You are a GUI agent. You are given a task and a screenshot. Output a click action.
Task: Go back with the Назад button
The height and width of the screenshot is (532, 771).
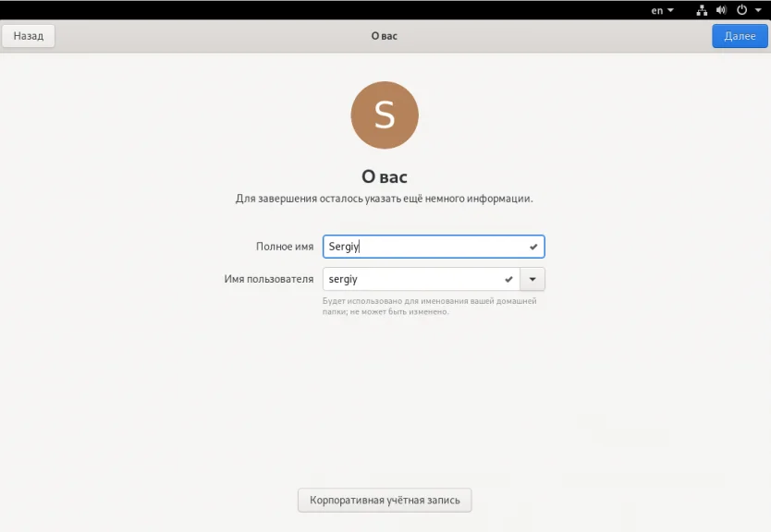(x=29, y=36)
